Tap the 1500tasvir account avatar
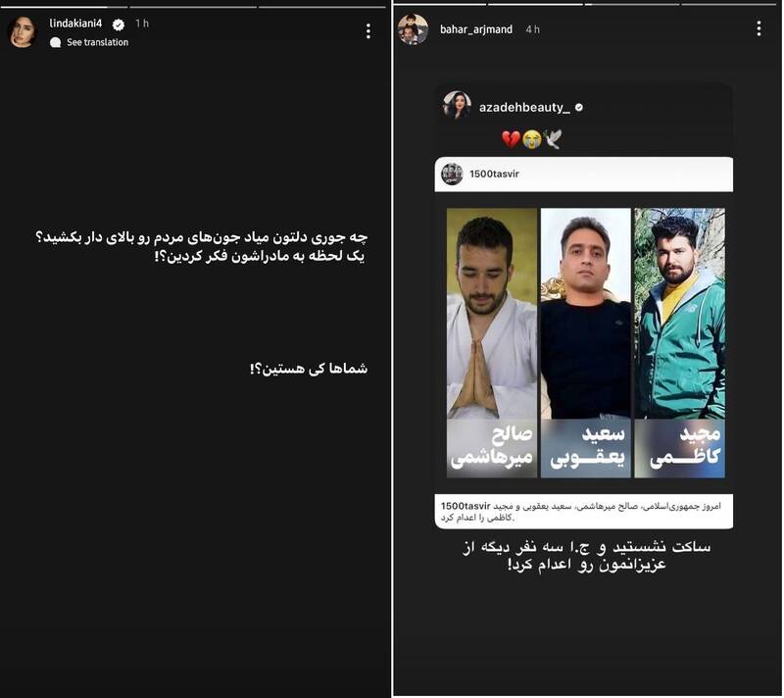784x698 pixels. pyautogui.click(x=452, y=174)
